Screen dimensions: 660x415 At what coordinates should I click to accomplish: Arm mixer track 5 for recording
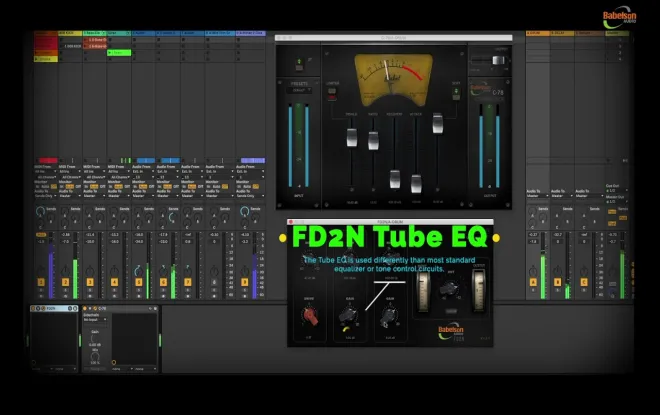[139, 296]
